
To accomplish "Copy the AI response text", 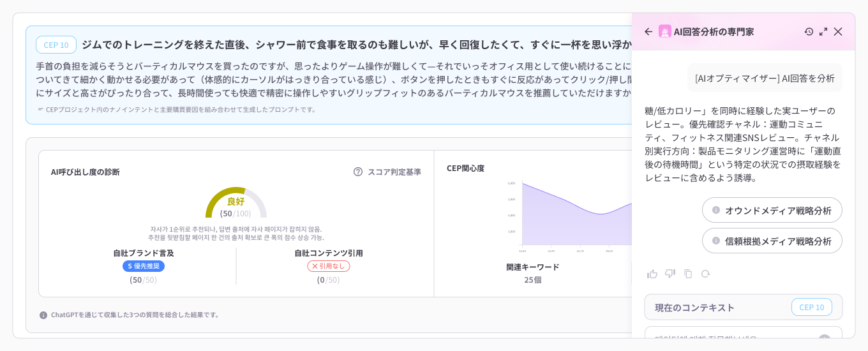I will click(688, 274).
